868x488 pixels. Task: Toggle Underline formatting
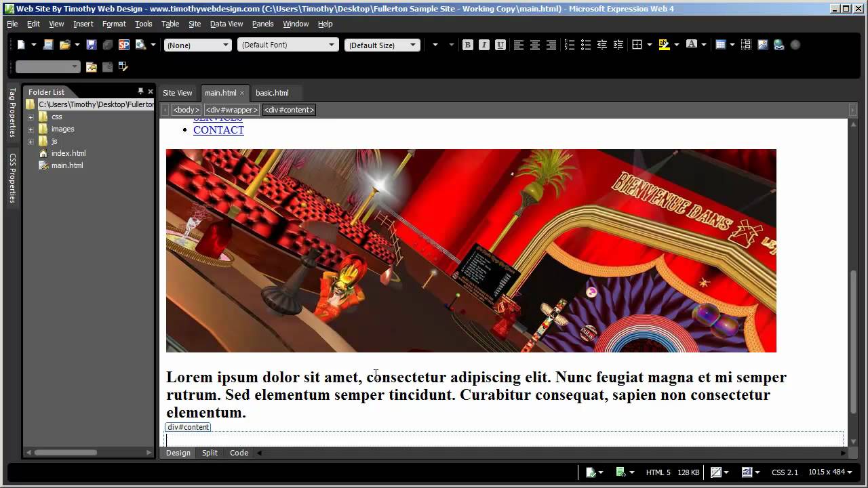[x=500, y=45]
